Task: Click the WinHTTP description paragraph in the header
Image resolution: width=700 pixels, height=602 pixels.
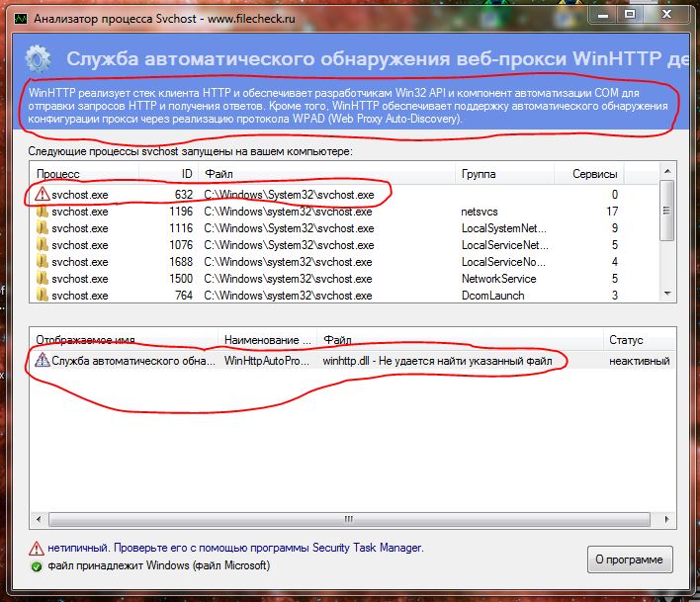Action: (x=348, y=106)
